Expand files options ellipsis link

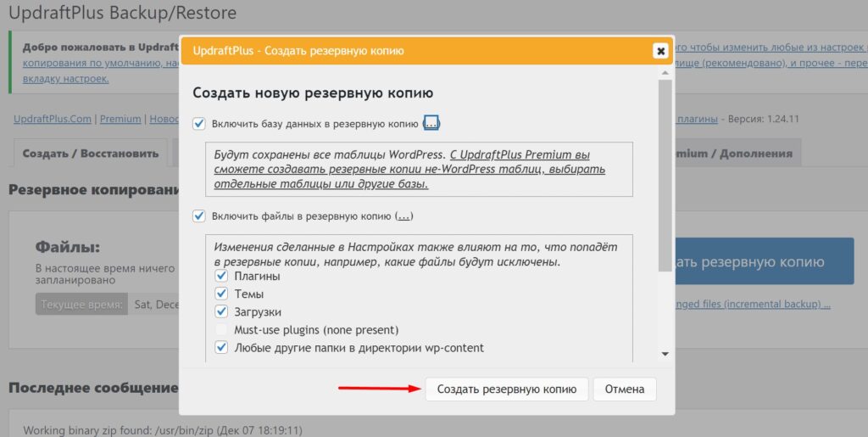click(x=404, y=216)
